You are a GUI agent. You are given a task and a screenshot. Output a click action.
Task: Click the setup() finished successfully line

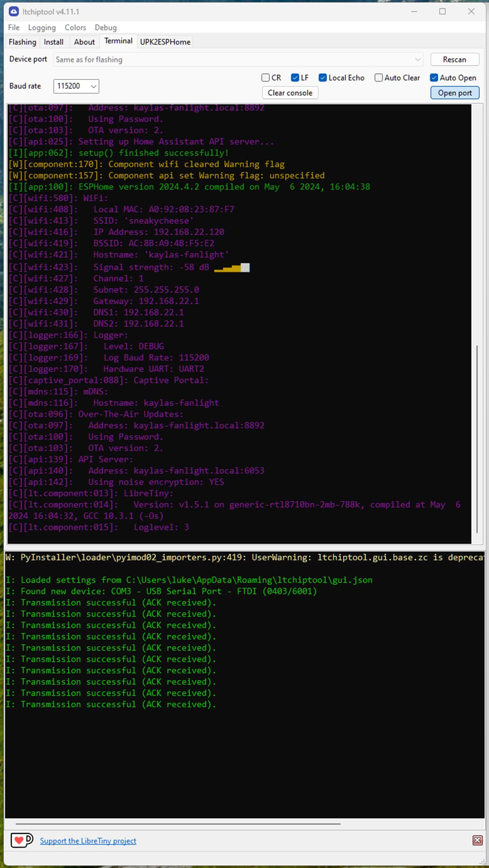point(119,153)
